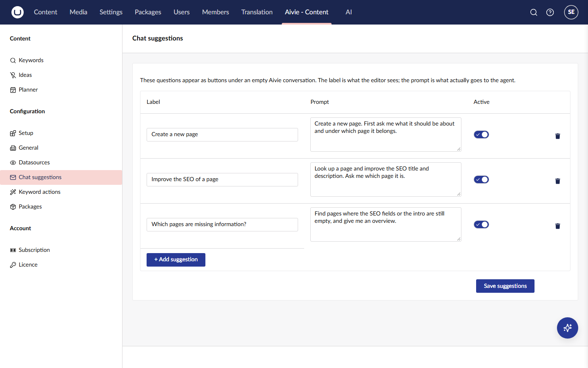Viewport: 588px width, 368px height.
Task: Select the Aivie - Content tab
Action: click(x=307, y=12)
